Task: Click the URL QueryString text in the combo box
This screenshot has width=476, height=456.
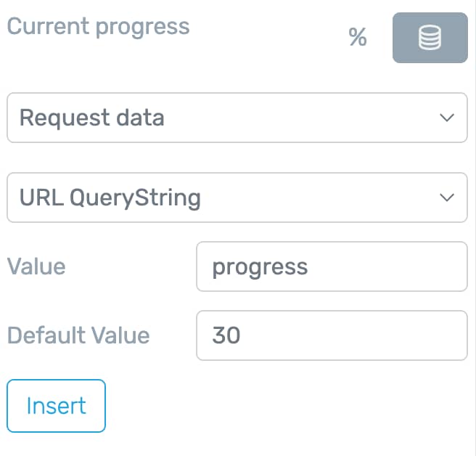Action: point(110,198)
